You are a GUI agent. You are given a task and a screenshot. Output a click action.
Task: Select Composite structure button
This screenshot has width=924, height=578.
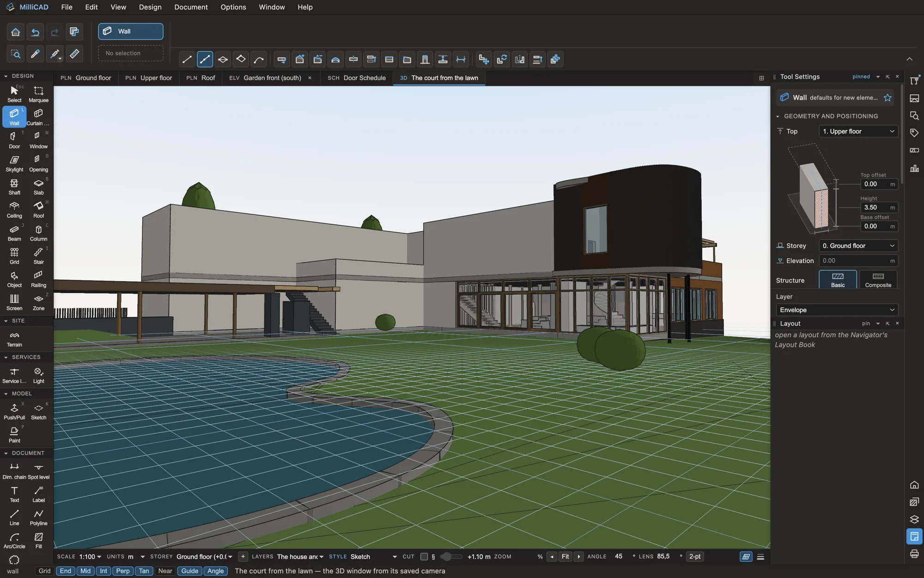[878, 280]
